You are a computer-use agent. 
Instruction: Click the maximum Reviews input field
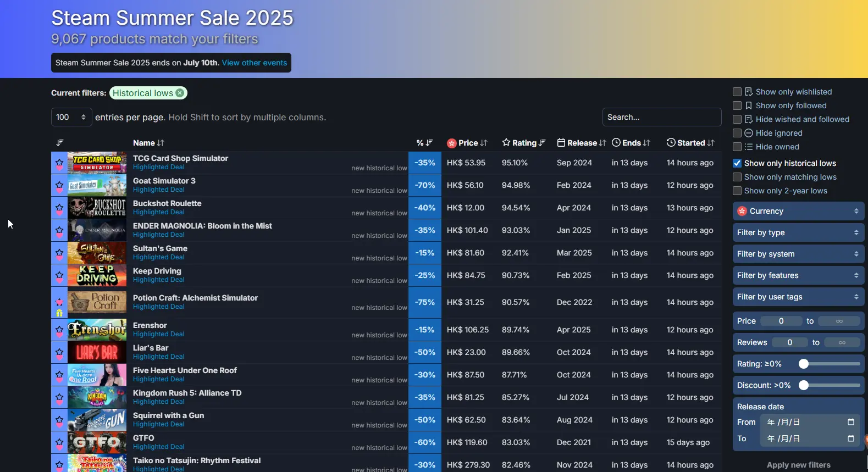click(x=842, y=342)
